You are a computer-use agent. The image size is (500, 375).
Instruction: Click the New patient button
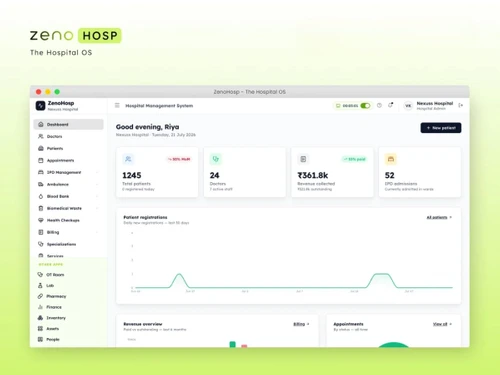click(x=441, y=128)
